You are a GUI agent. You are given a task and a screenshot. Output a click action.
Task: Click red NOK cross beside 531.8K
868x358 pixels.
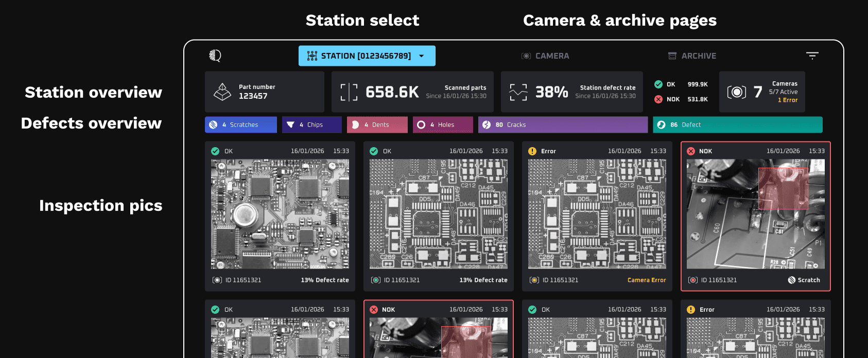[658, 99]
